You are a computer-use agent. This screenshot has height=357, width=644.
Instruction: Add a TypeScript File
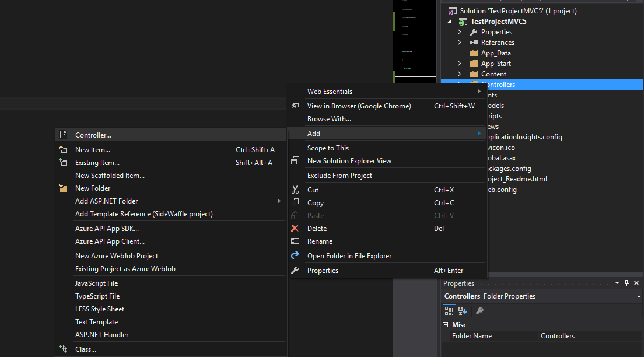click(170, 296)
